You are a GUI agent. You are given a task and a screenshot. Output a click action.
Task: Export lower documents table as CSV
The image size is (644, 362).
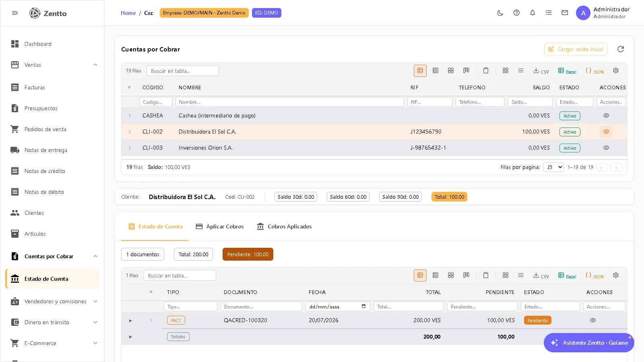click(541, 276)
